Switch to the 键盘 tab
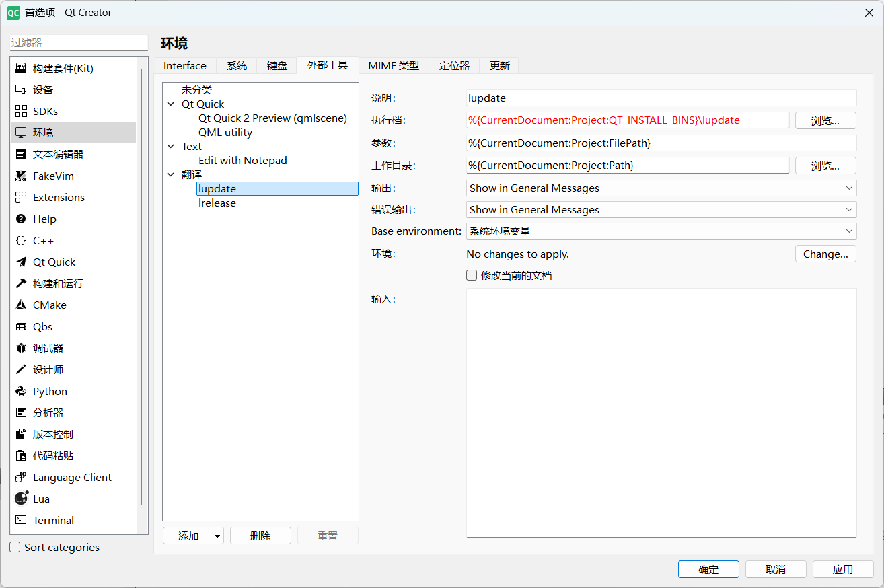The width and height of the screenshot is (884, 588). pyautogui.click(x=277, y=65)
